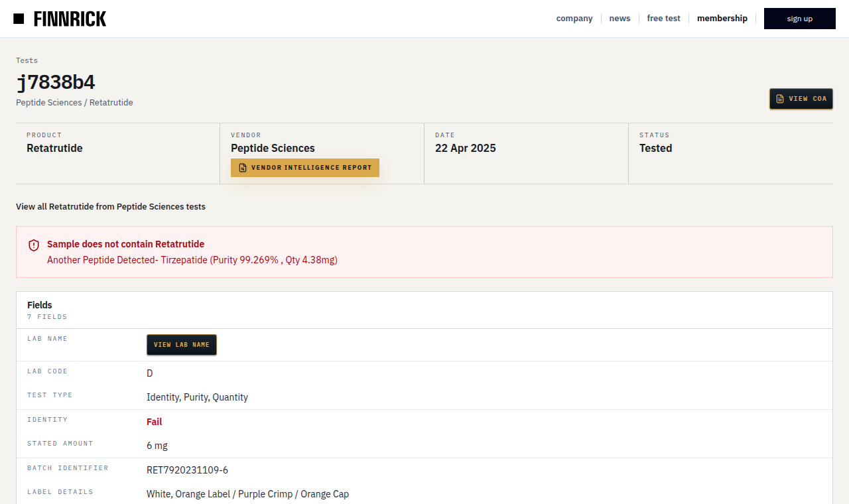Open the membership menu item
This screenshot has width=849, height=504.
(x=722, y=19)
